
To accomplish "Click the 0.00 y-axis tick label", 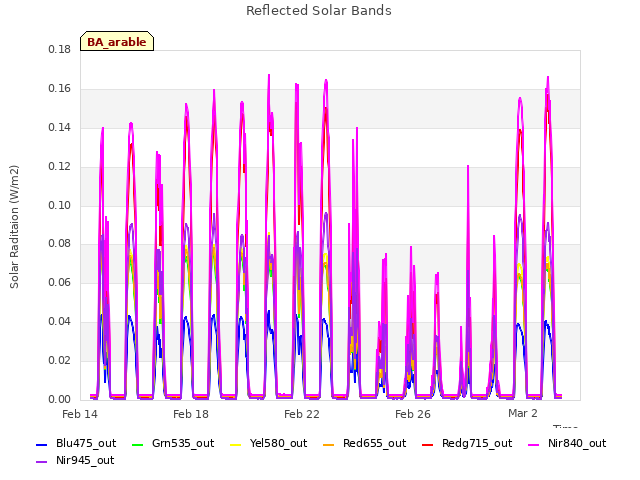I will click(x=60, y=400).
